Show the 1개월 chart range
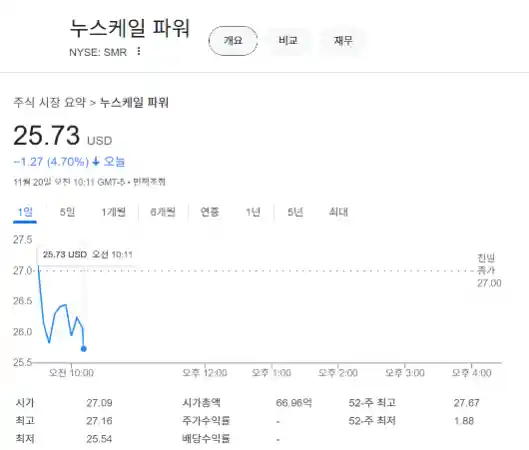The width and height of the screenshot is (529, 450). click(114, 212)
